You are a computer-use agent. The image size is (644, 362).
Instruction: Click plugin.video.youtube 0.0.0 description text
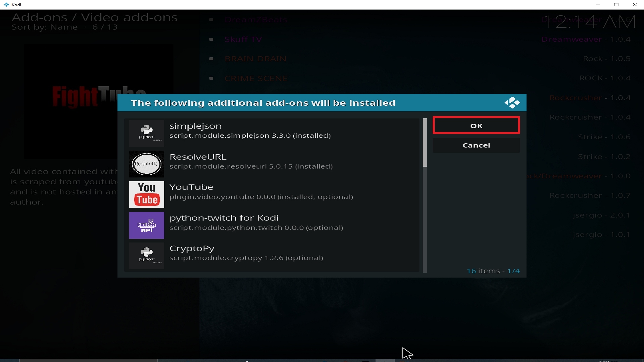(261, 197)
